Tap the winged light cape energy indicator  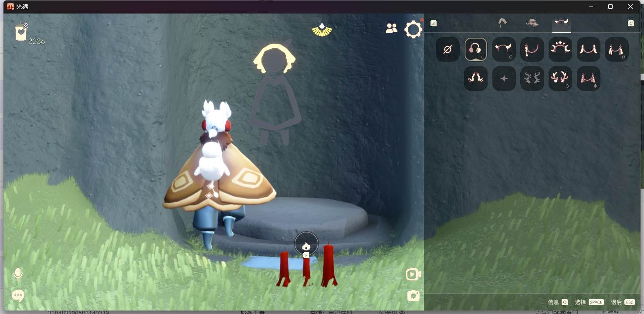coord(322,29)
